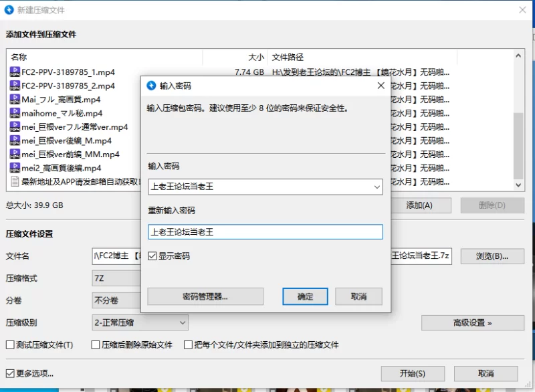This screenshot has width=535, height=392.
Task: Select file mei2_高画質後編.mp4
Action: [x=62, y=168]
